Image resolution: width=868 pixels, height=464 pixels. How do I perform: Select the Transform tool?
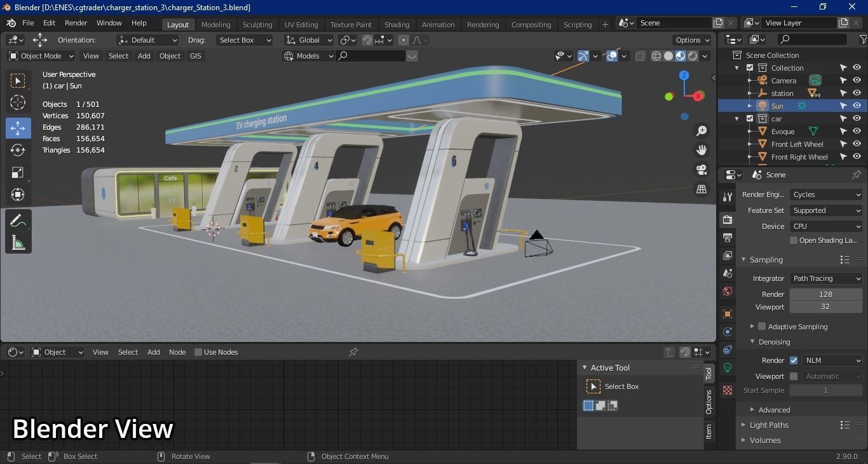(x=18, y=194)
